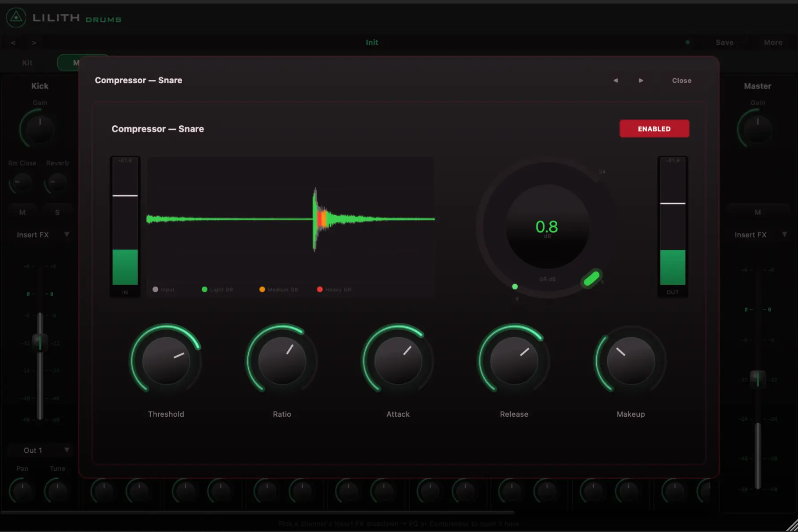
Task: Click the Master volume fader handle
Action: tap(758, 379)
